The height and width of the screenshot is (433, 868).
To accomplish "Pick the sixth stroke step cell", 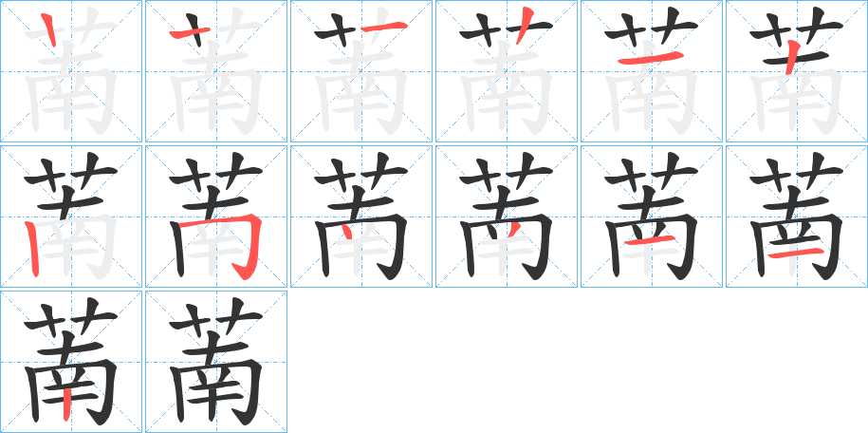I will [797, 71].
